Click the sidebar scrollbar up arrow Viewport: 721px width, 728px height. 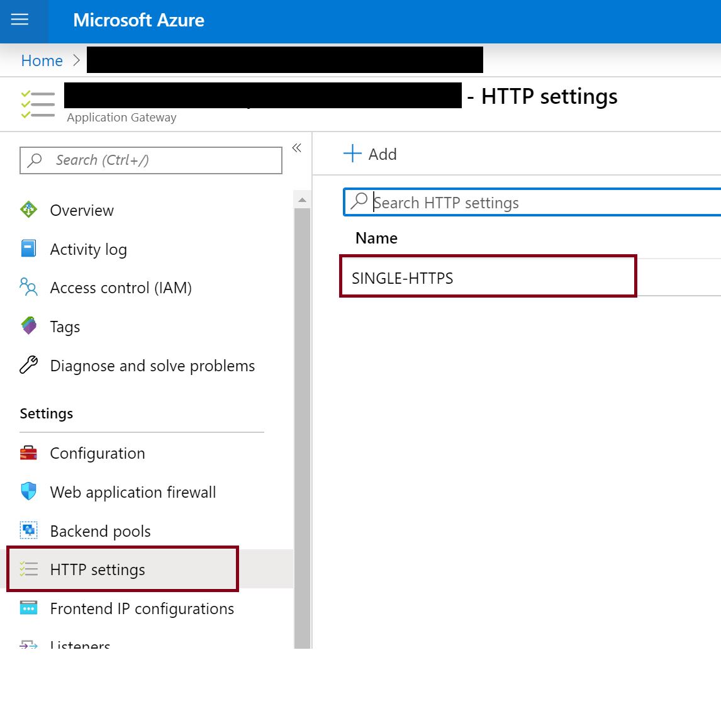coord(302,199)
